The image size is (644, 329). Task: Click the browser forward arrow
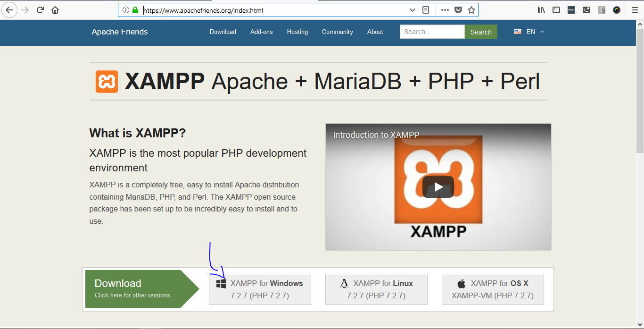pos(25,10)
